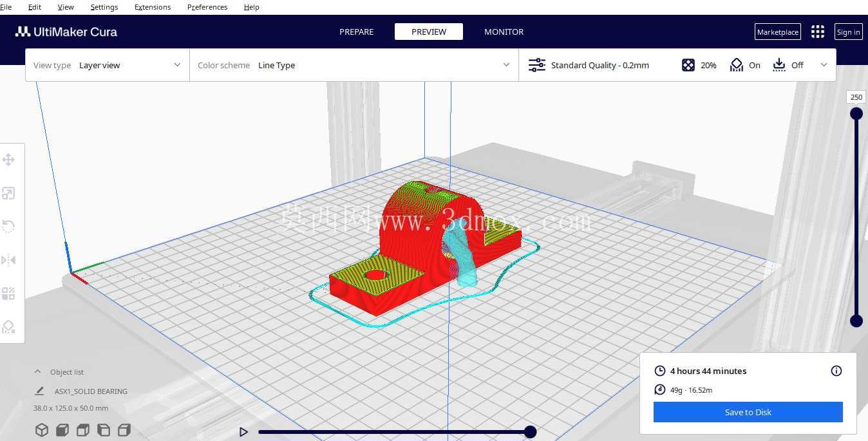This screenshot has height=441, width=868.
Task: Click the UltiMaker Cura logo
Action: [66, 32]
